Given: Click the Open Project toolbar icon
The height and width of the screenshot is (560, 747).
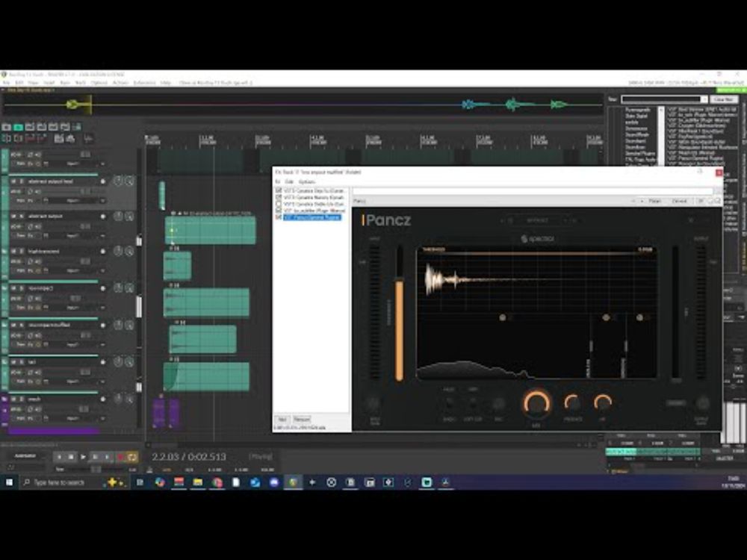Looking at the screenshot, I should click(x=18, y=127).
